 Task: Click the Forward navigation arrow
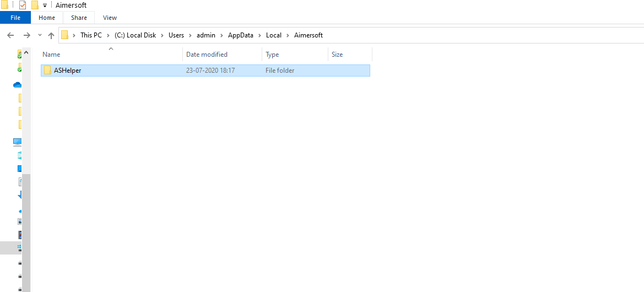click(26, 35)
